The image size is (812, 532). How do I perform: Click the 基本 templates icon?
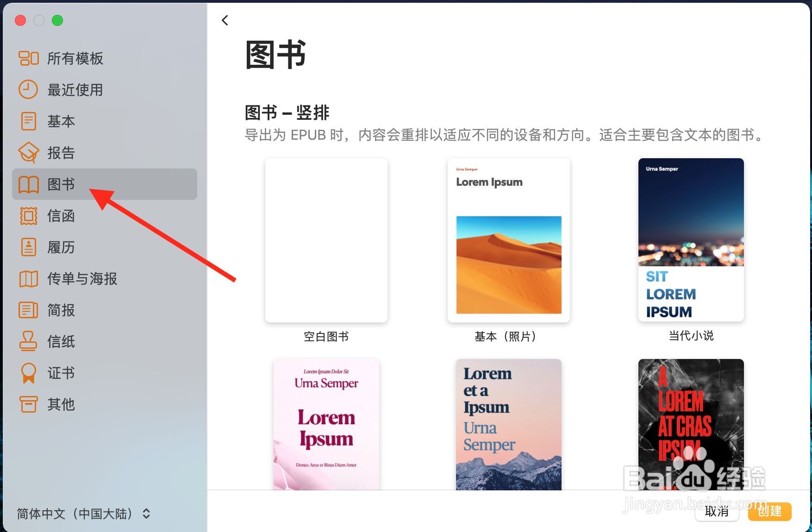click(x=28, y=121)
